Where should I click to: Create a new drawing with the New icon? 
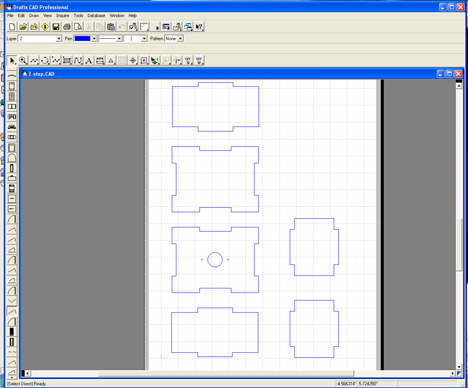pyautogui.click(x=12, y=27)
